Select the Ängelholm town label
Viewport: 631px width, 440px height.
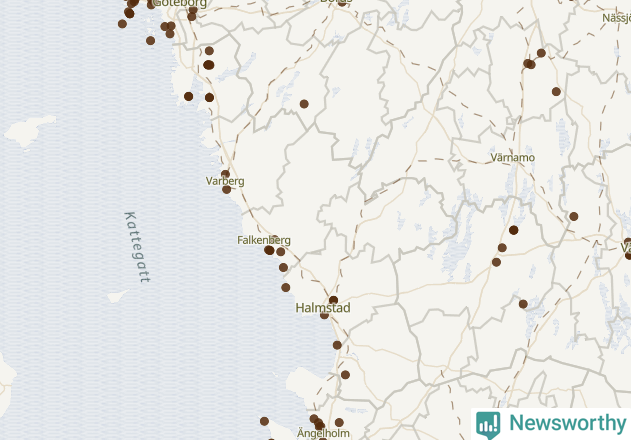tap(323, 433)
